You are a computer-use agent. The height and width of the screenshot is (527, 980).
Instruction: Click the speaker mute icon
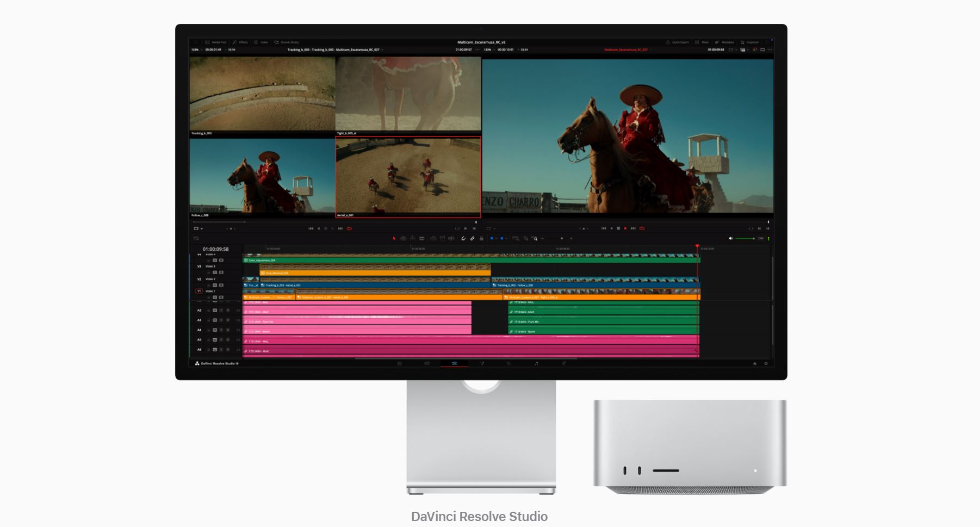730,238
